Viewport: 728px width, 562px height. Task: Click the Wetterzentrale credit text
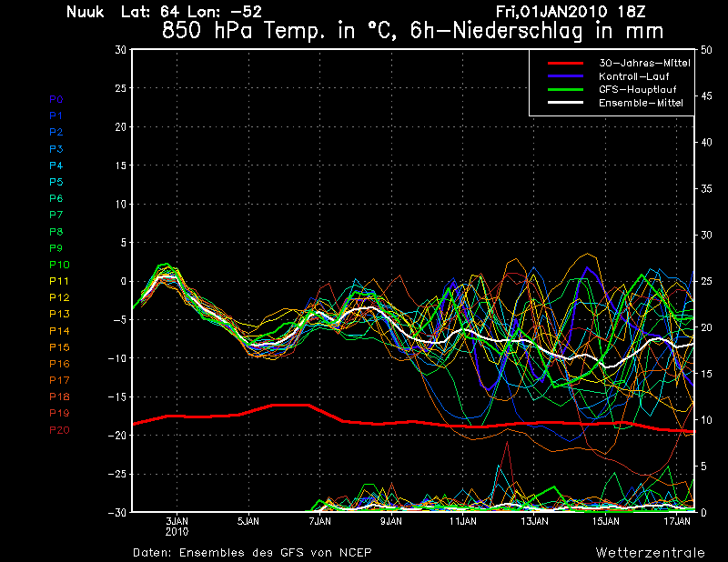650,552
